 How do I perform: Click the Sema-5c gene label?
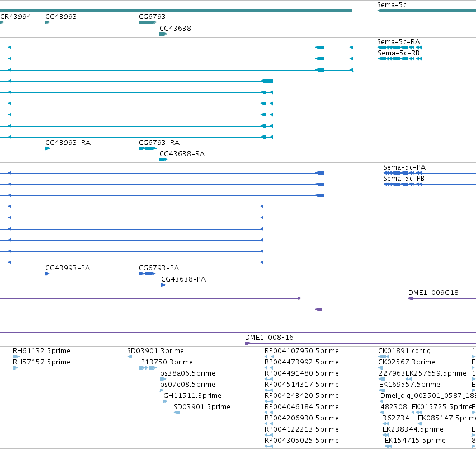pos(392,5)
